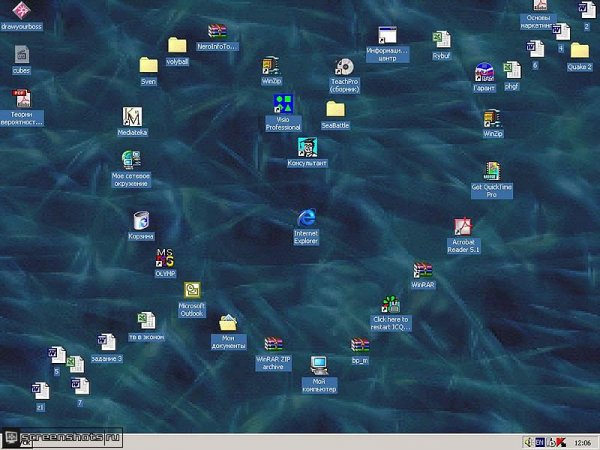Select the Visio Professional icon
Viewport: 600px width, 450px height.
(283, 105)
